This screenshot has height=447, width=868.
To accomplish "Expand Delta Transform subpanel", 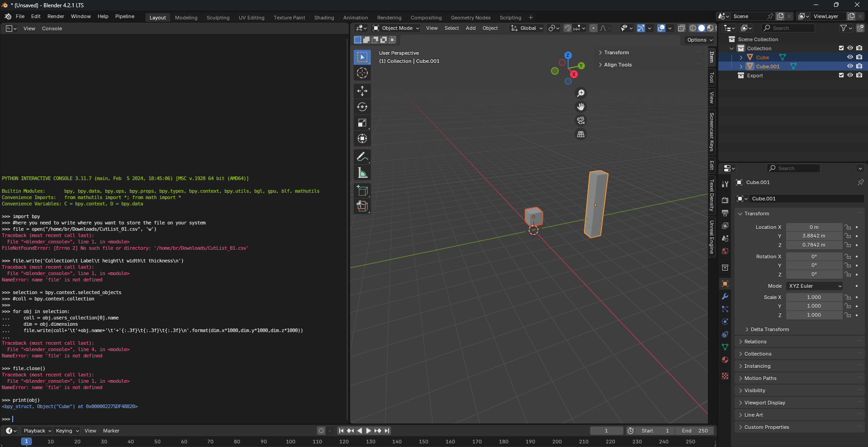I will coord(770,329).
